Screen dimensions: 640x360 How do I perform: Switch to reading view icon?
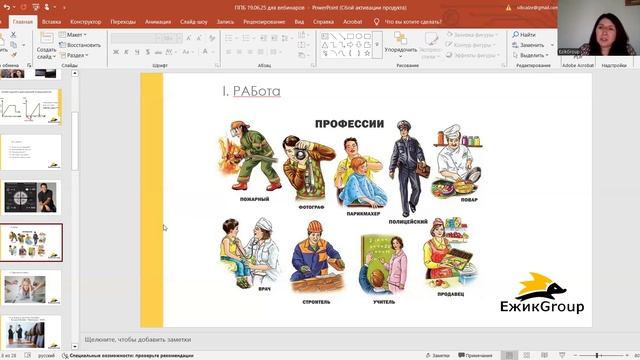(544, 356)
